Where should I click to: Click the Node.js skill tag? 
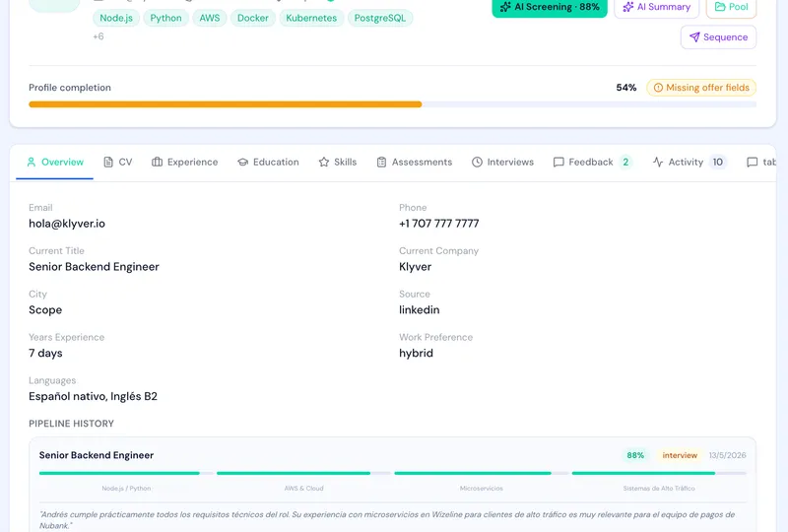[116, 18]
